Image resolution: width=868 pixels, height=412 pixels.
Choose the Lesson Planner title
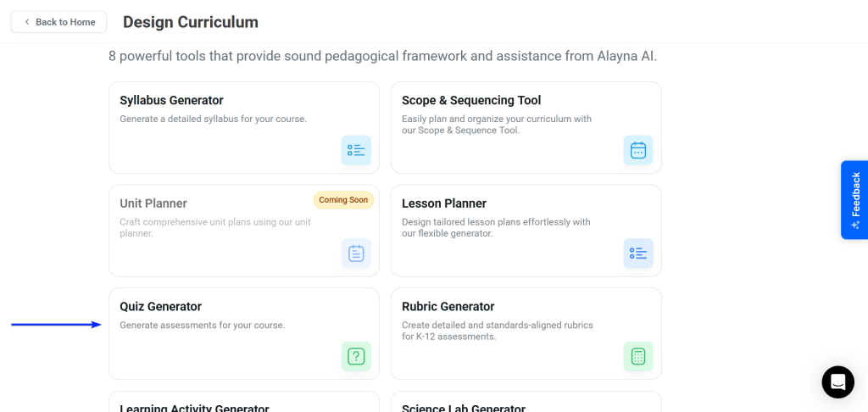pyautogui.click(x=444, y=203)
